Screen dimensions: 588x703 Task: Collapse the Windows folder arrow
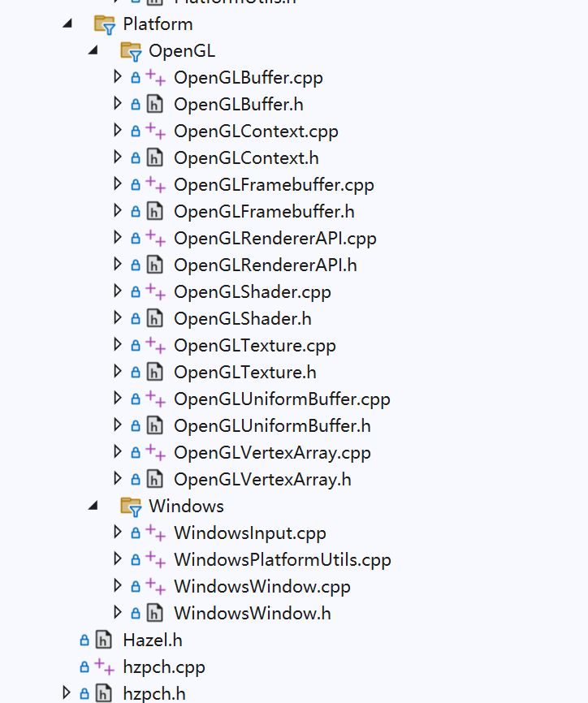93,507
